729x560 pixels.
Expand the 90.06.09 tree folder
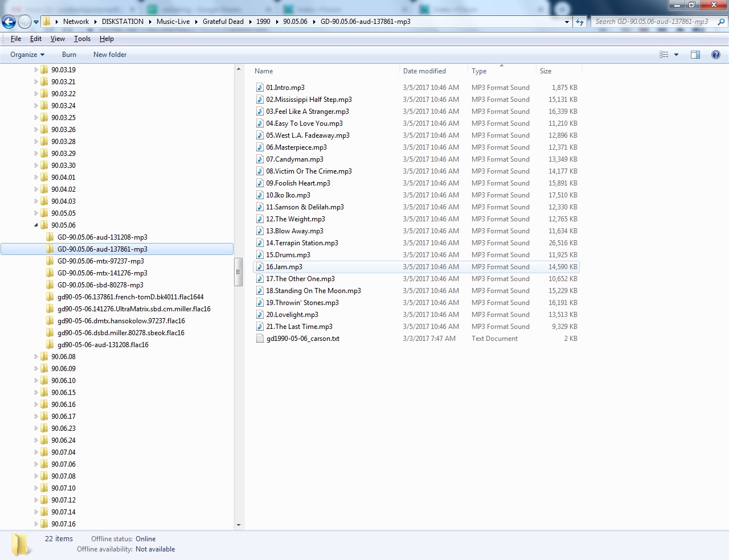[x=36, y=369]
